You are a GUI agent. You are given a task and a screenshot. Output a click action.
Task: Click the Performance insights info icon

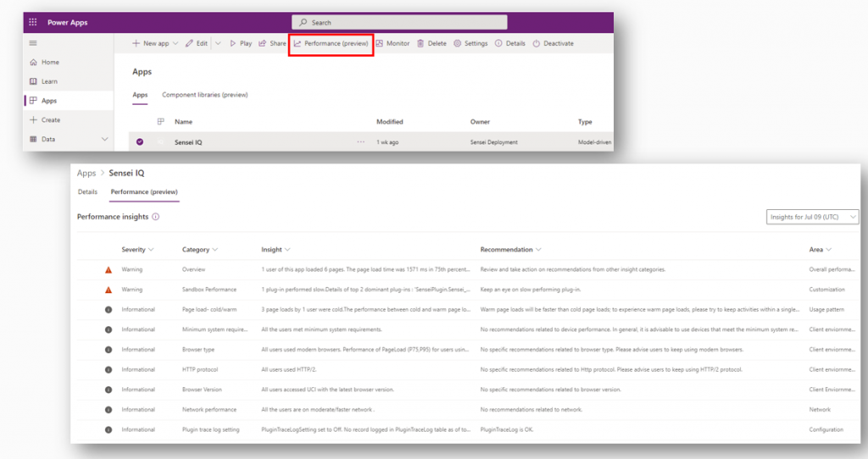[156, 217]
